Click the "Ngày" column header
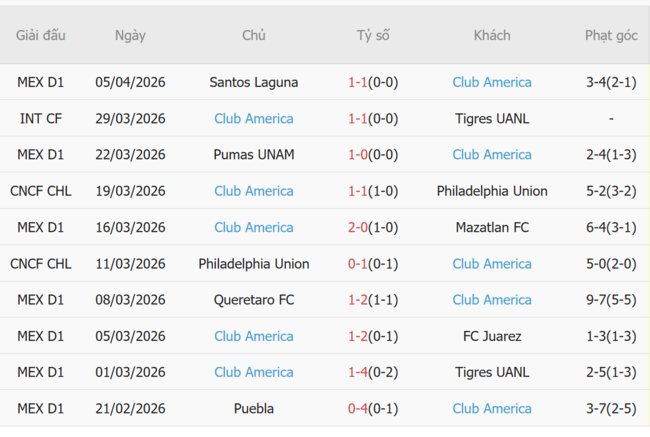650x437 pixels. 130,35
